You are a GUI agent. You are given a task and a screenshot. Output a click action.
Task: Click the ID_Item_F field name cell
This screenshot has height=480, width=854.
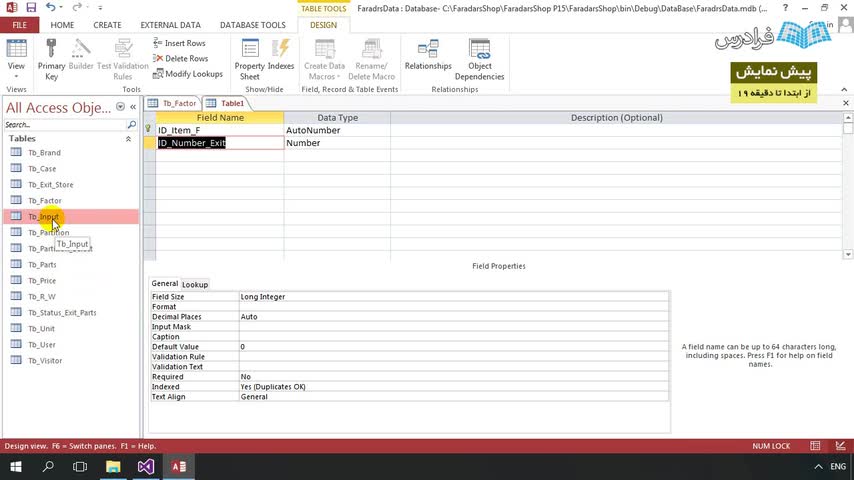(x=219, y=130)
